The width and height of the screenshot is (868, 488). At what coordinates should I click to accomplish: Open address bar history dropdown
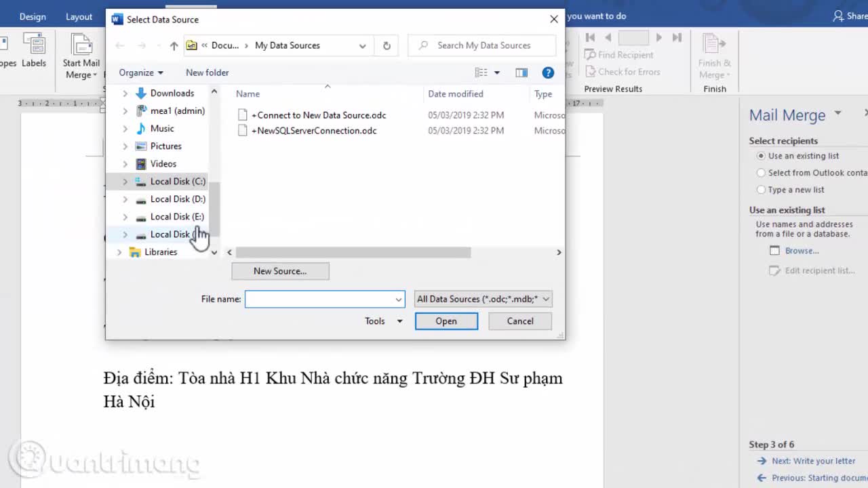[362, 45]
